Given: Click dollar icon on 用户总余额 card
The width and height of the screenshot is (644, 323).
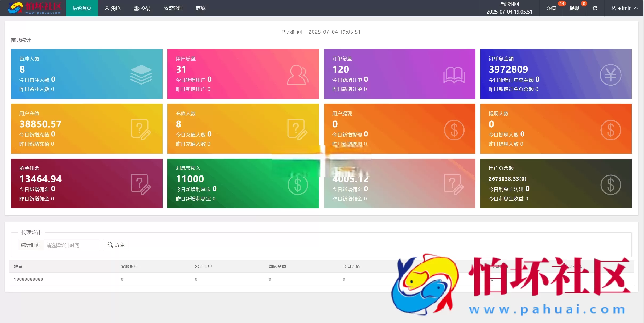Looking at the screenshot, I should (610, 185).
